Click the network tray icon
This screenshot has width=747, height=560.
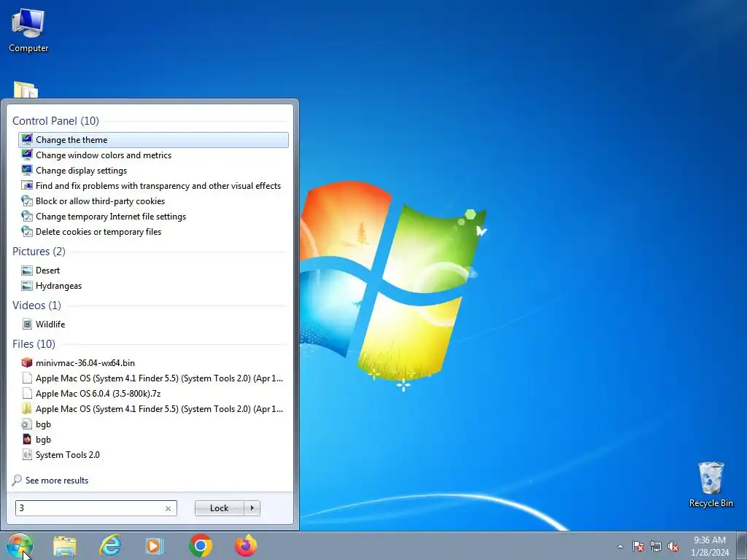656,546
